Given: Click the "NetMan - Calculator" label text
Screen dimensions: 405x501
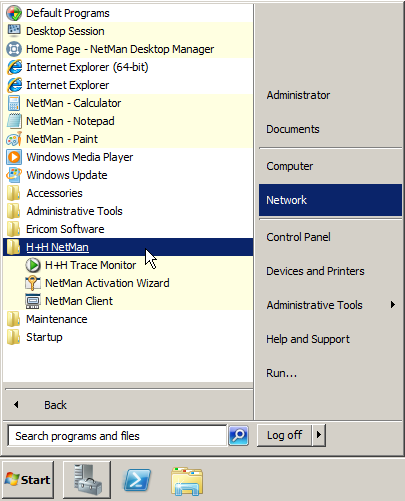Looking at the screenshot, I should click(73, 103).
